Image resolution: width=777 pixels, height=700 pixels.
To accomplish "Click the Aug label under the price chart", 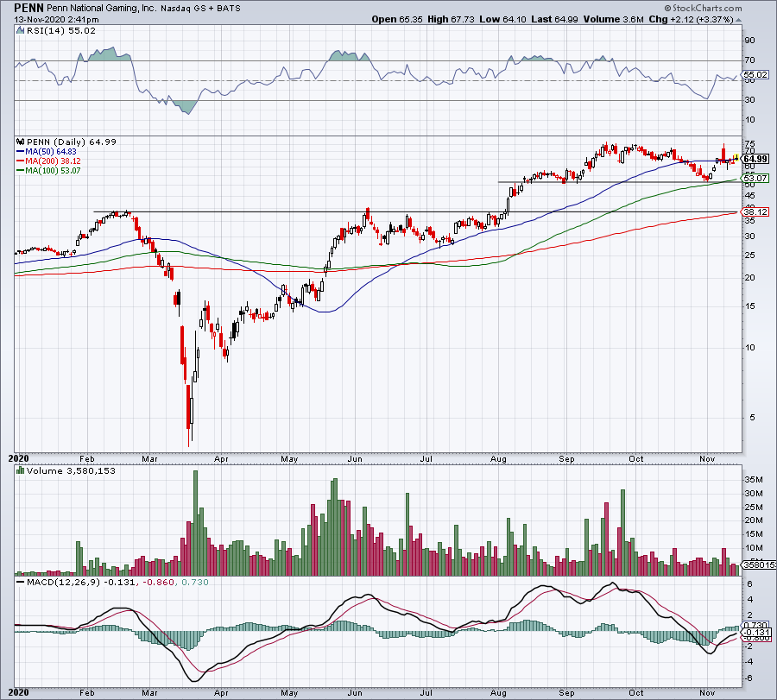I will tap(498, 458).
